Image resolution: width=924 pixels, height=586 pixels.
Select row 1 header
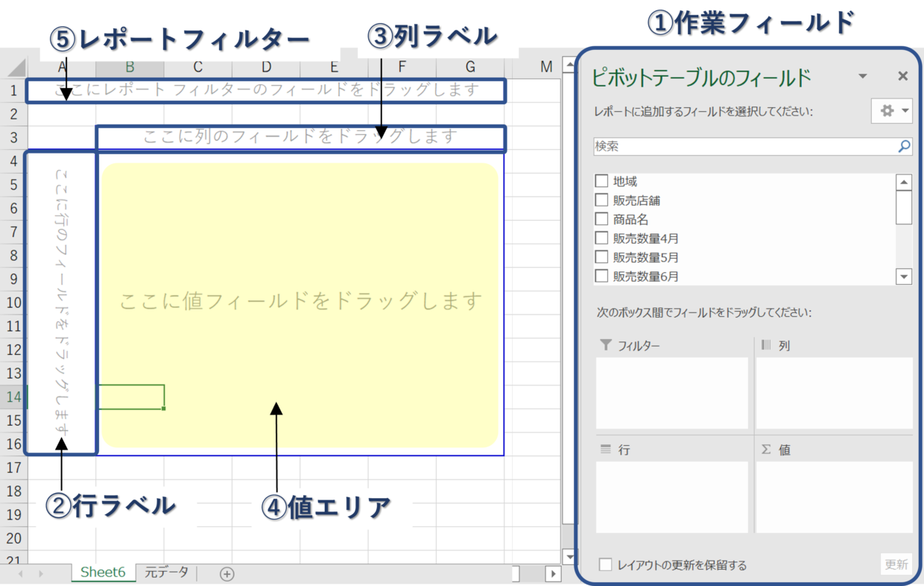(13, 91)
